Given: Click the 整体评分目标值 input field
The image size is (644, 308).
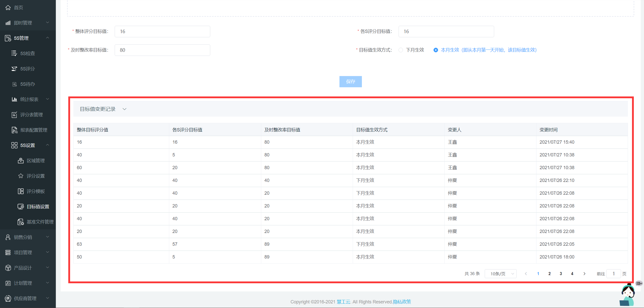Looking at the screenshot, I should (x=162, y=31).
